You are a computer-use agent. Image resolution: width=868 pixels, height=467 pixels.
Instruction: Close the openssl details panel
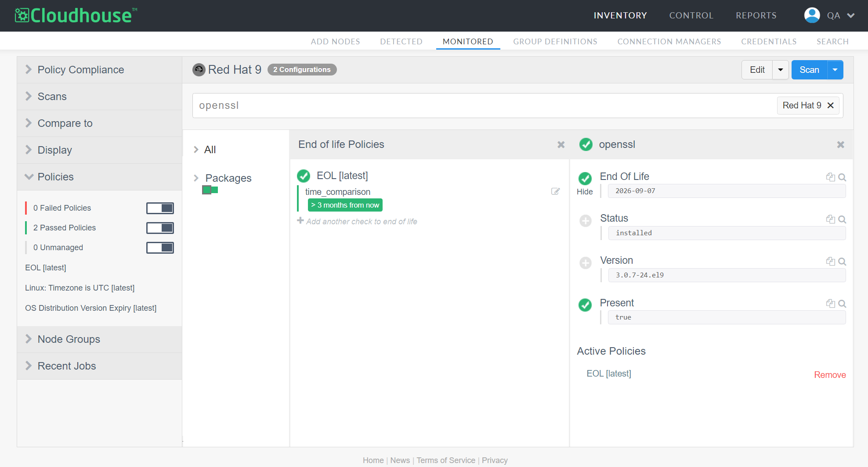coord(840,144)
